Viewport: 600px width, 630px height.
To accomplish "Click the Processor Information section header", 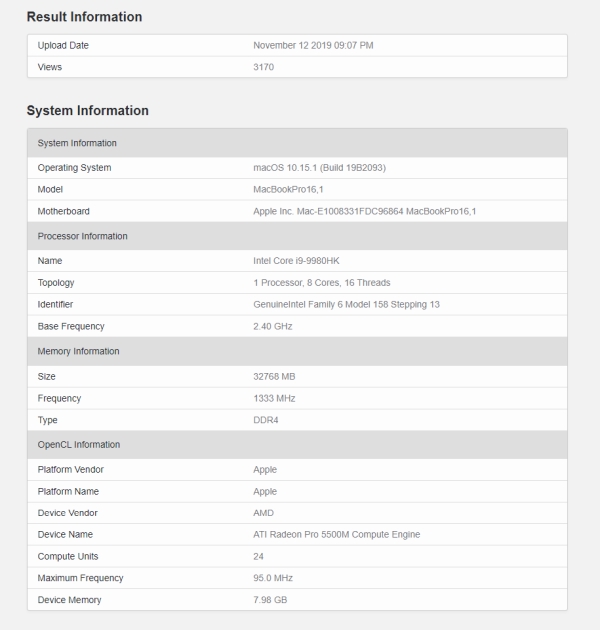I will click(82, 236).
